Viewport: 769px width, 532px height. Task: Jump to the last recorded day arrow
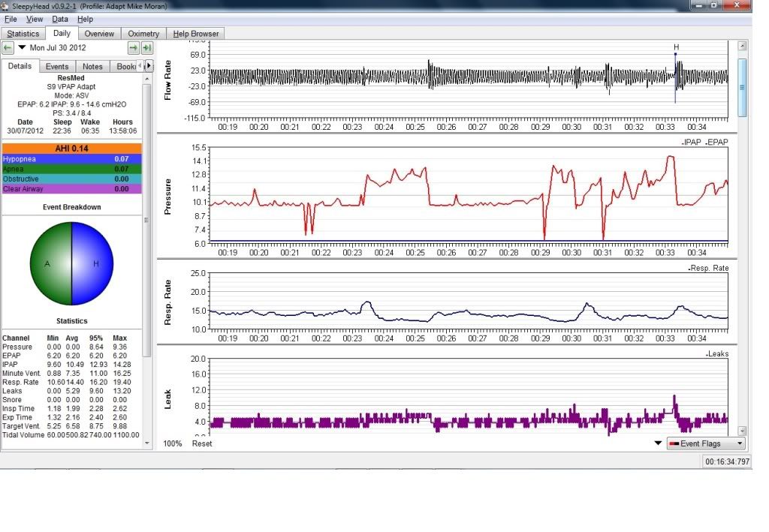pyautogui.click(x=146, y=47)
